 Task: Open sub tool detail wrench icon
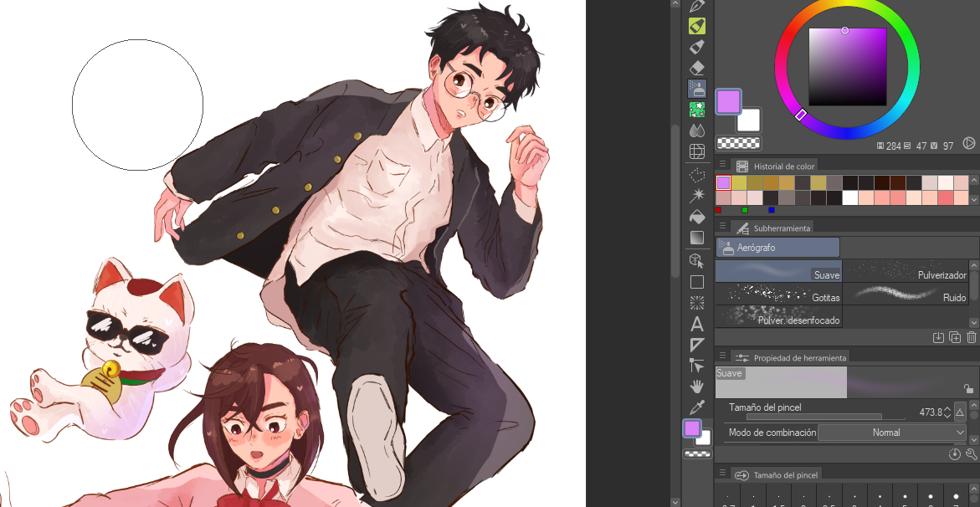[972, 454]
